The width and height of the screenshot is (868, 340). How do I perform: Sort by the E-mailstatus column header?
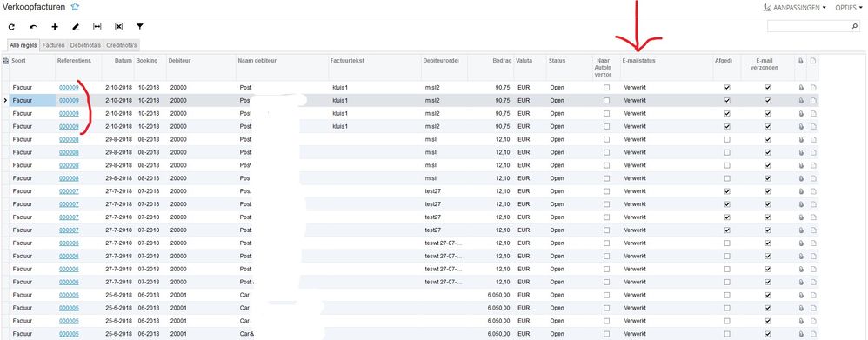(638, 60)
